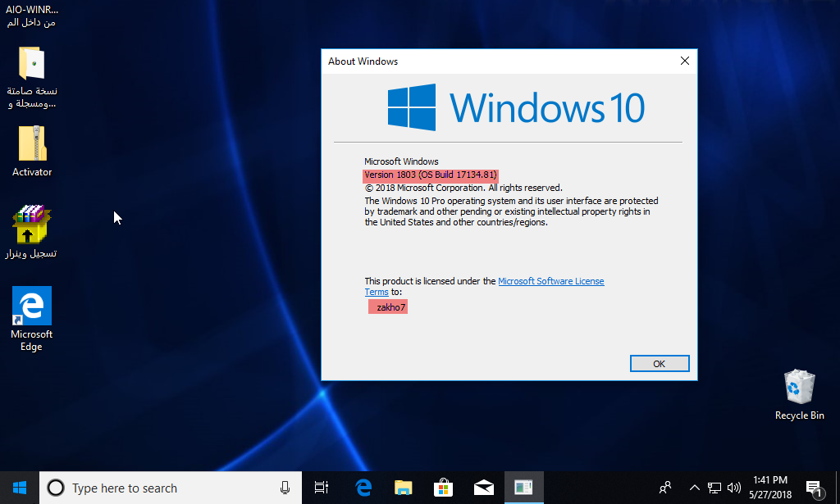Select the winver taskbar button
The width and height of the screenshot is (840, 504).
click(x=523, y=488)
